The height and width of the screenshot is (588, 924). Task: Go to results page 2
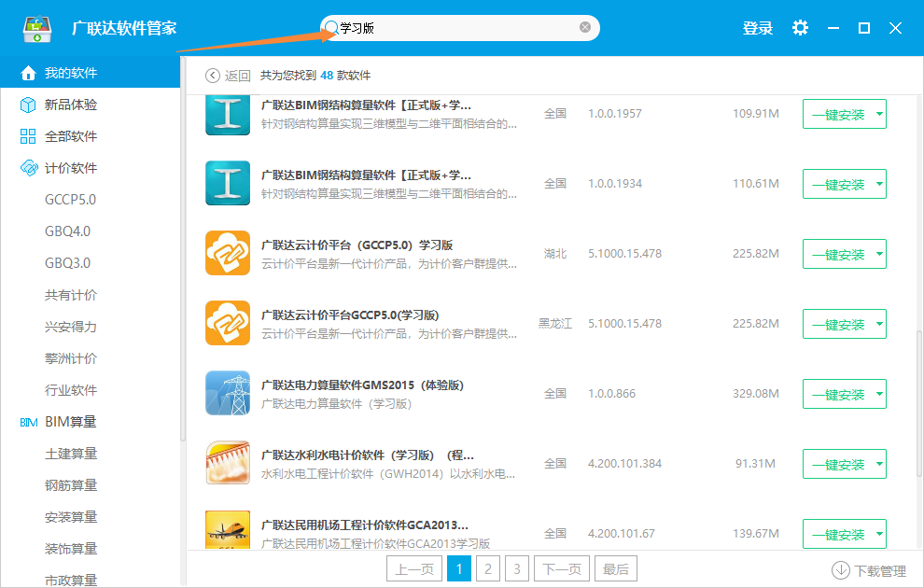coord(488,569)
